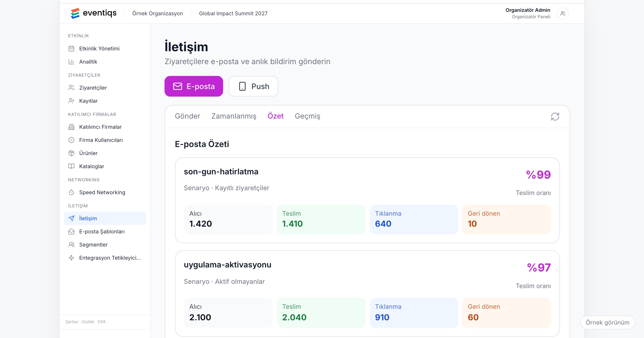Click the Tıklanma 640 stat box

414,219
